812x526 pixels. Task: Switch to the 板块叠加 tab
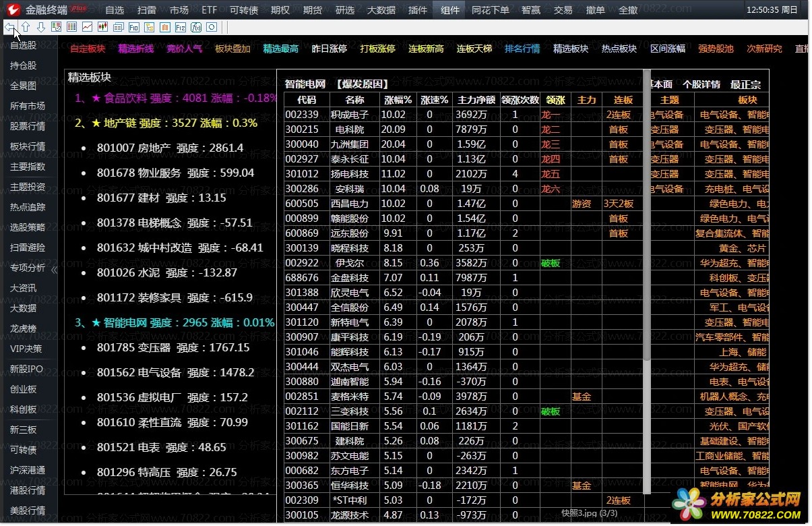point(232,49)
